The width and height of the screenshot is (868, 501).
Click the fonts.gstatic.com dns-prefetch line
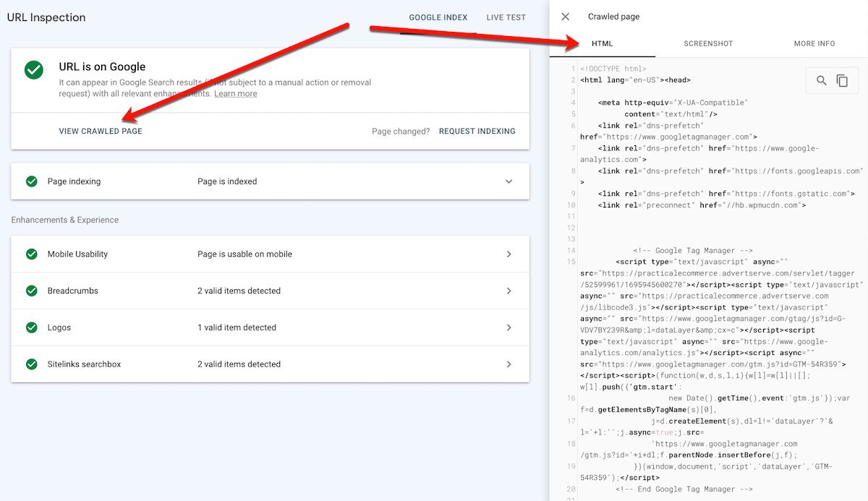click(x=726, y=194)
